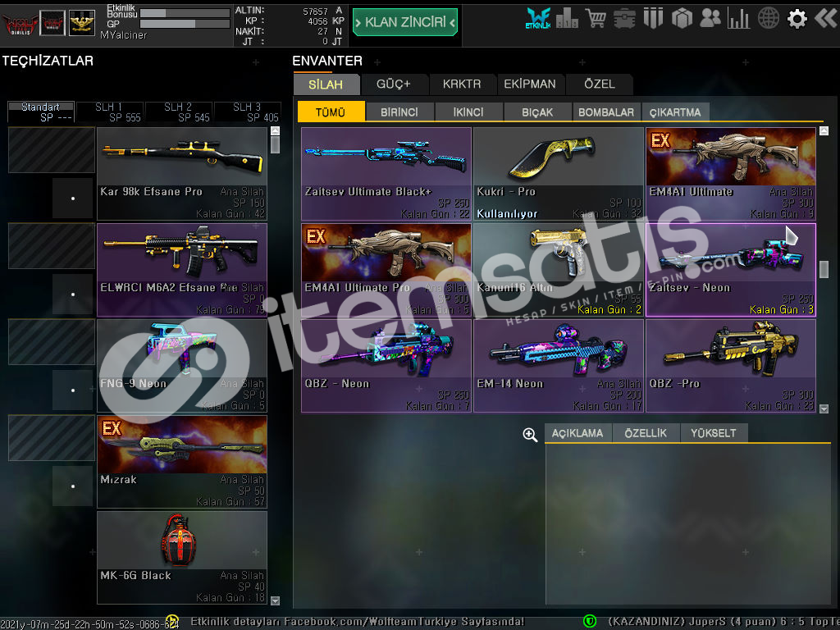Select the ÇIKARTMA filter tab

[x=675, y=112]
